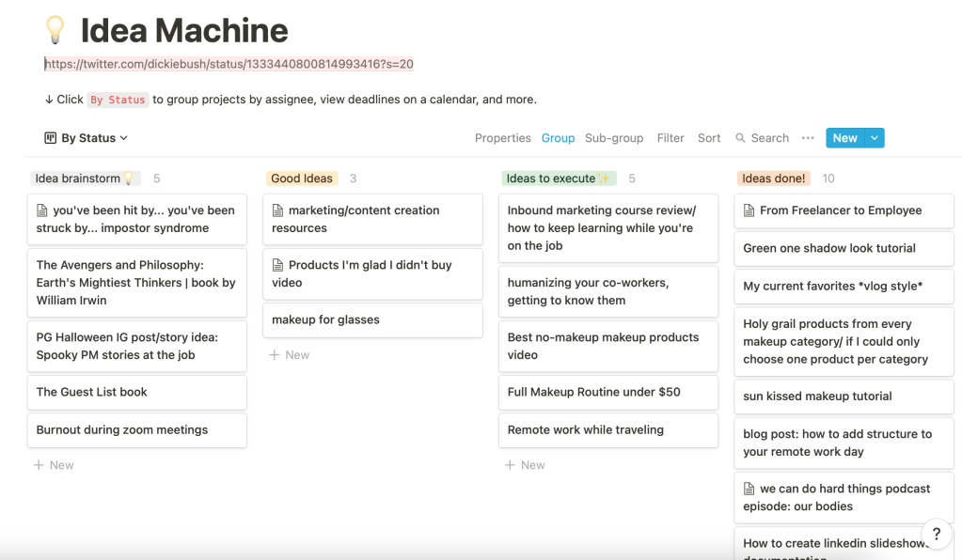Open the Group settings menu
Image resolution: width=962 pixels, height=560 pixels.
pos(558,138)
